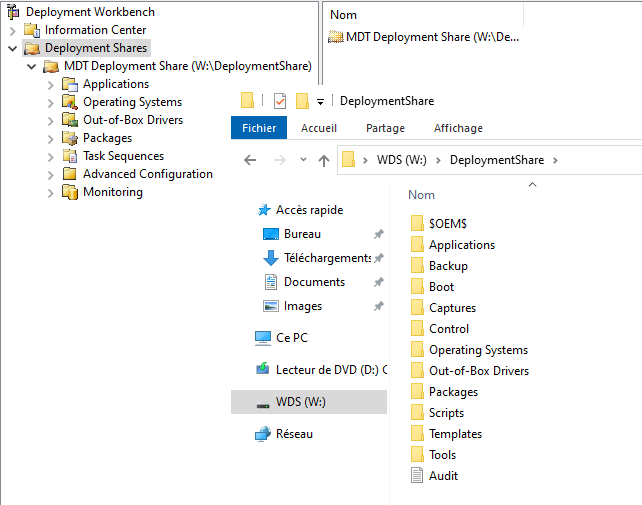The image size is (642, 505).
Task: Select the Operating Systems folder in Explorer
Action: (469, 350)
